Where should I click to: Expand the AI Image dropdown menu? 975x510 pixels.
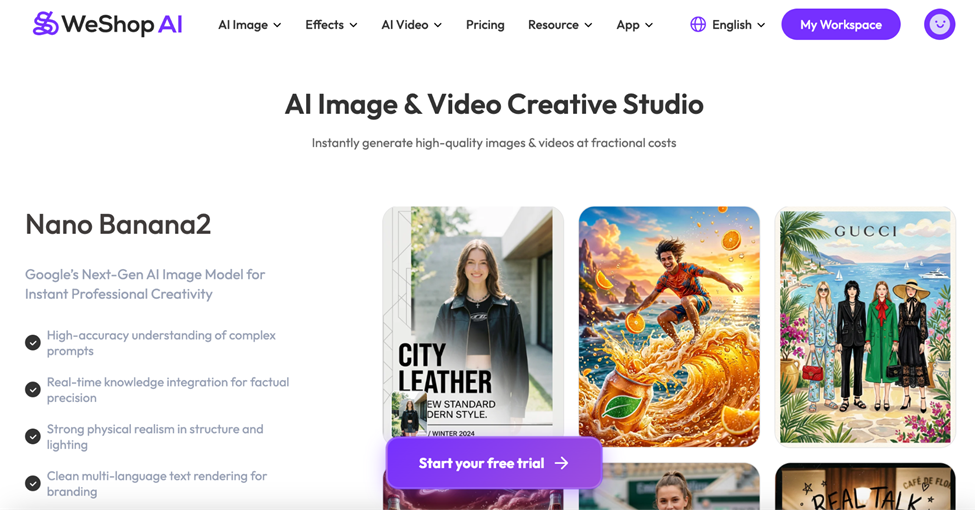[x=249, y=24]
